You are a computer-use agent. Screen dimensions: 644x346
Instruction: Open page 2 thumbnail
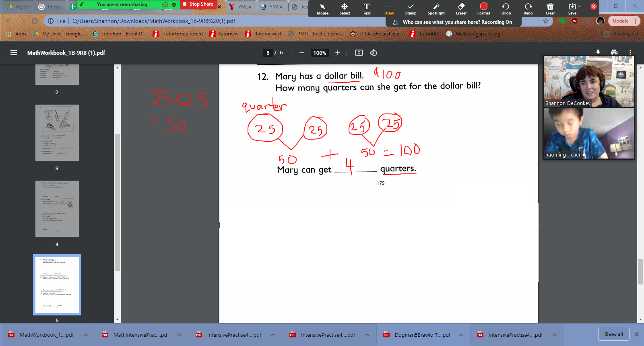(57, 74)
